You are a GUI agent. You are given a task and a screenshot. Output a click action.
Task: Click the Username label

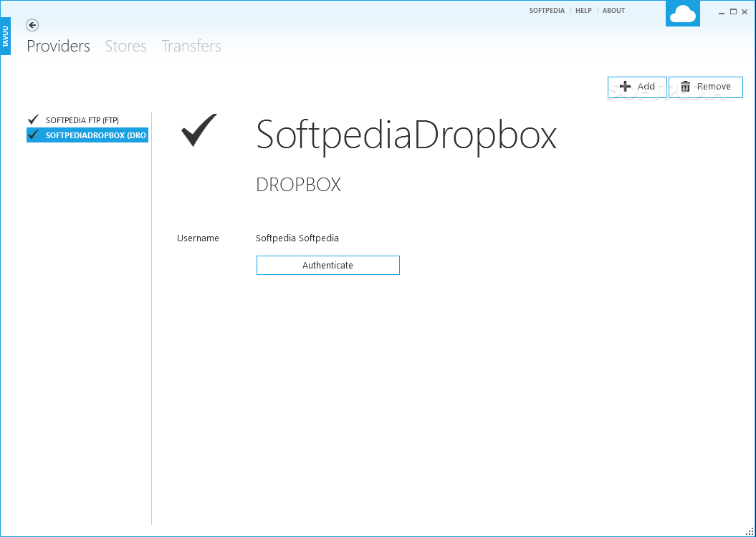(198, 238)
